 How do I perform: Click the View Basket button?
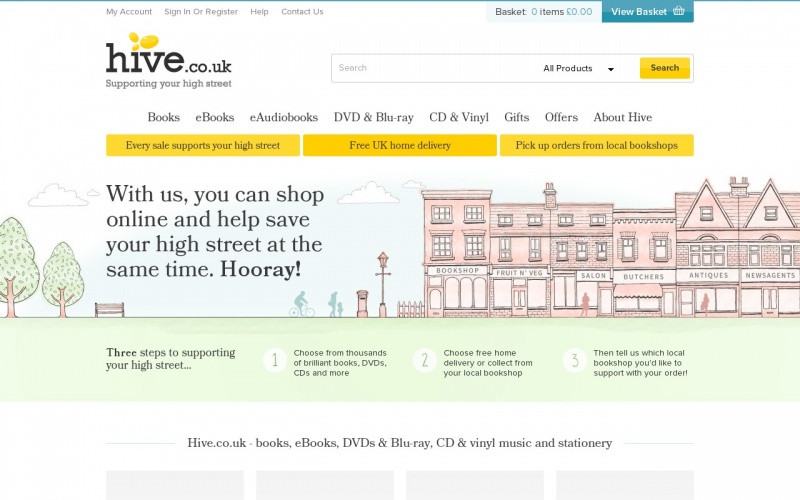647,11
